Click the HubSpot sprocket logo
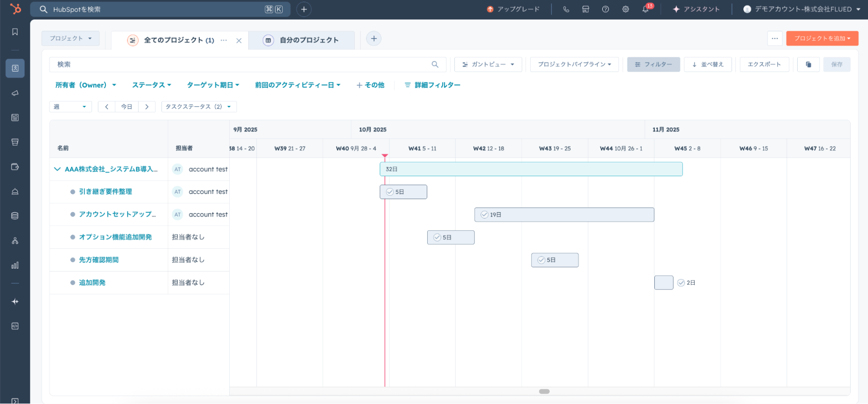This screenshot has width=868, height=404. (15, 9)
